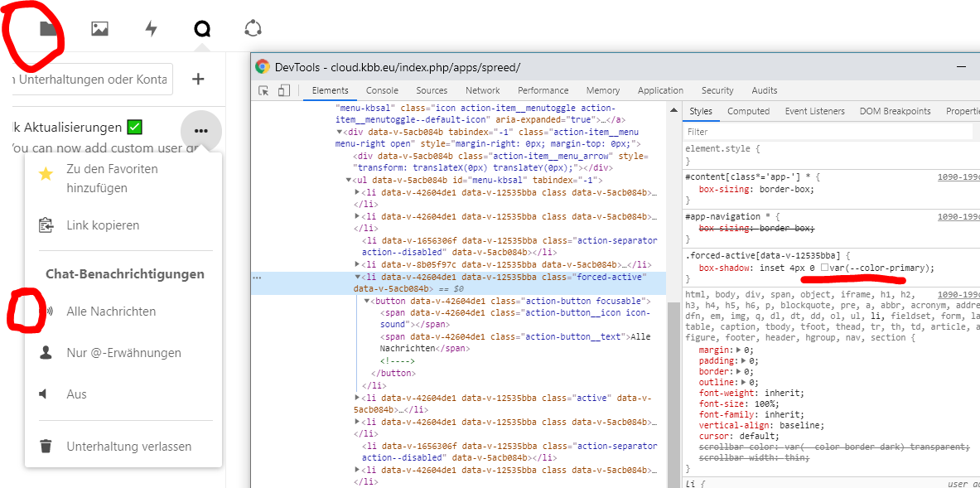The width and height of the screenshot is (980, 488).
Task: Switch to the Styles sidebar tab
Action: pos(701,111)
